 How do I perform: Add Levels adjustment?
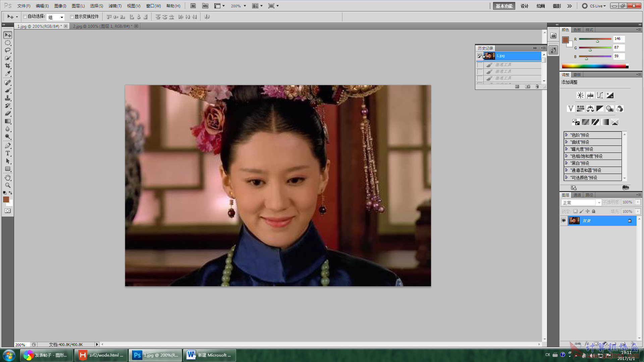point(590,95)
